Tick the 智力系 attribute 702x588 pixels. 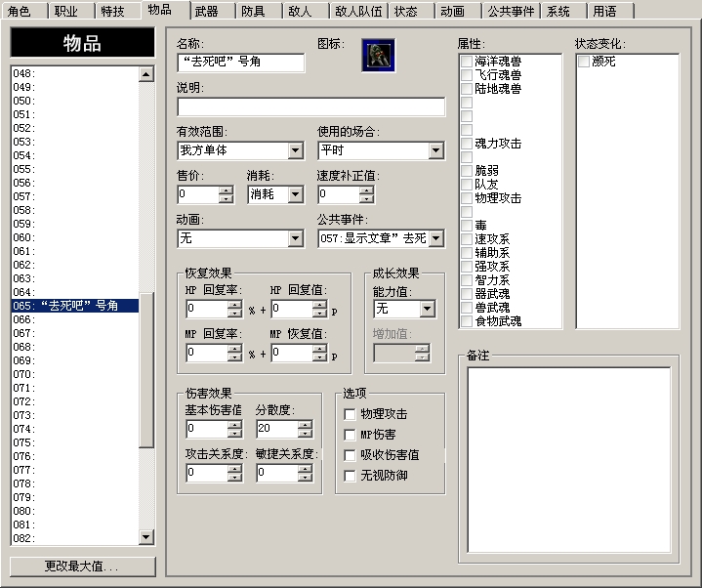pos(467,280)
